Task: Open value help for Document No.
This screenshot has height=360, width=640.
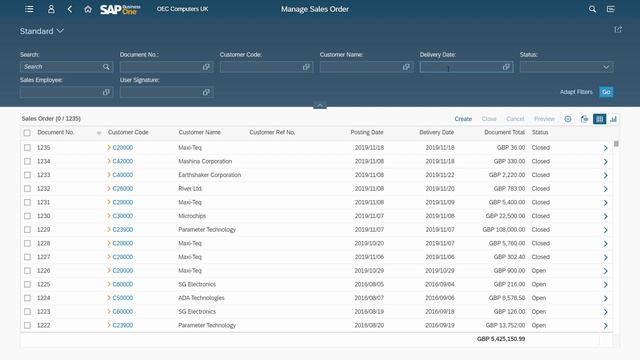Action: coord(206,67)
